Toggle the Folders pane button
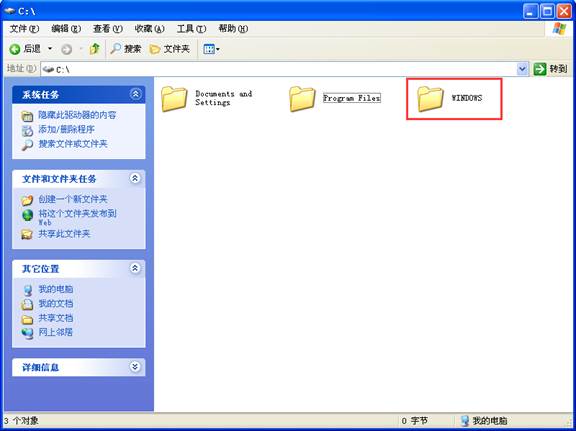This screenshot has width=576, height=431. click(170, 49)
